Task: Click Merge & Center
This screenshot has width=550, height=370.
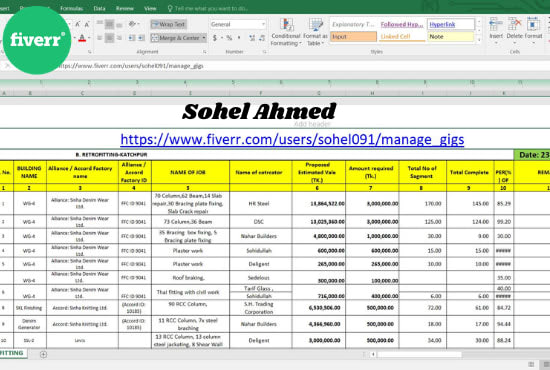Action: pos(176,38)
